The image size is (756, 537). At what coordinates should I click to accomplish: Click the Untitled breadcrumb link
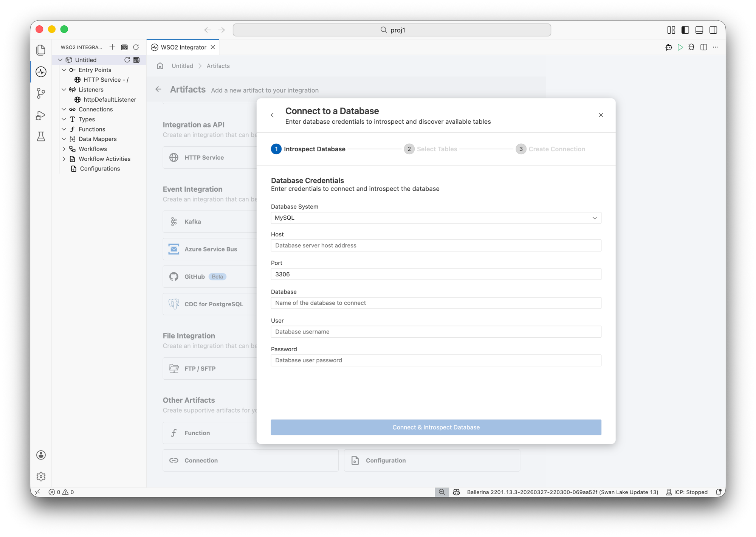182,66
